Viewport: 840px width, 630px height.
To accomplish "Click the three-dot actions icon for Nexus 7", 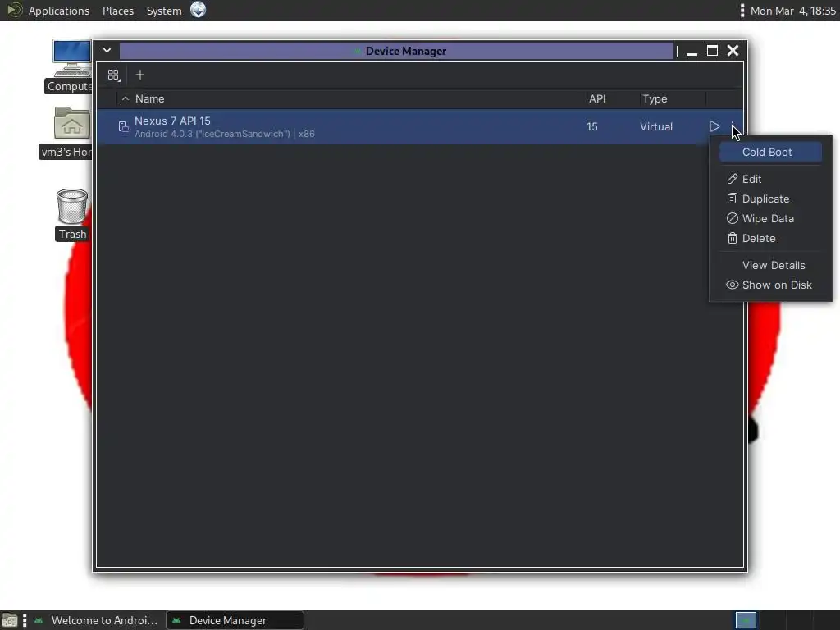I will (x=733, y=126).
